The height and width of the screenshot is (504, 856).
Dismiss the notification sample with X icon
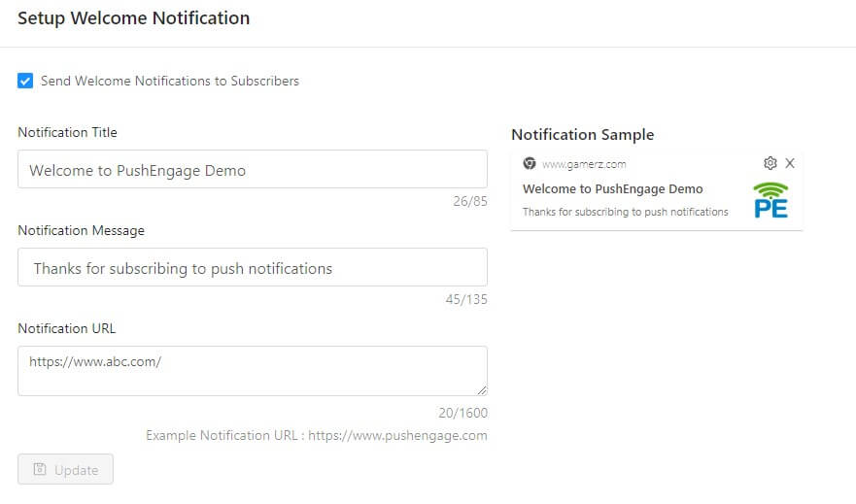click(x=789, y=163)
